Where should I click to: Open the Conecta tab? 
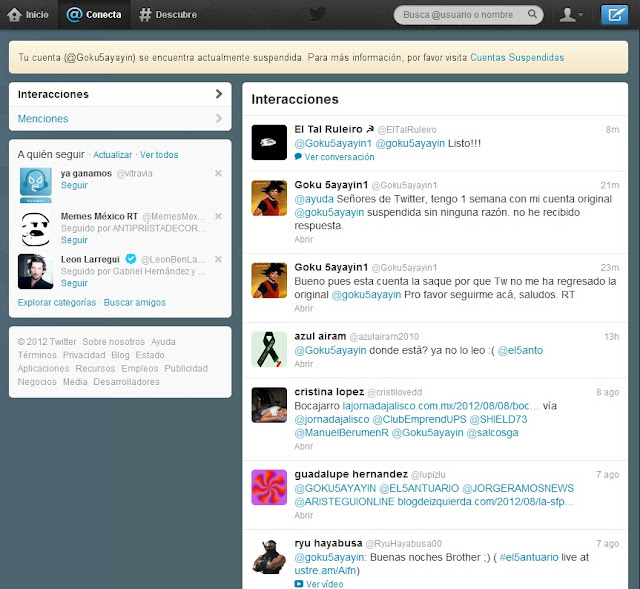click(x=94, y=15)
